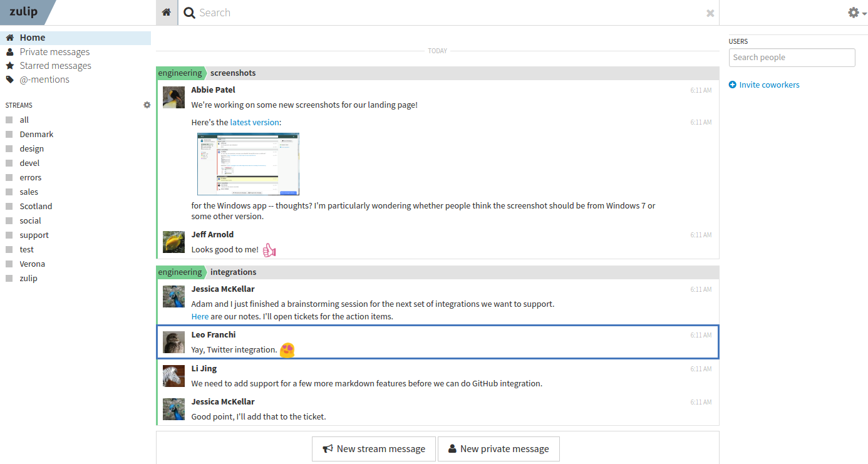Select the Verona stream
The image size is (868, 464).
coord(32,264)
